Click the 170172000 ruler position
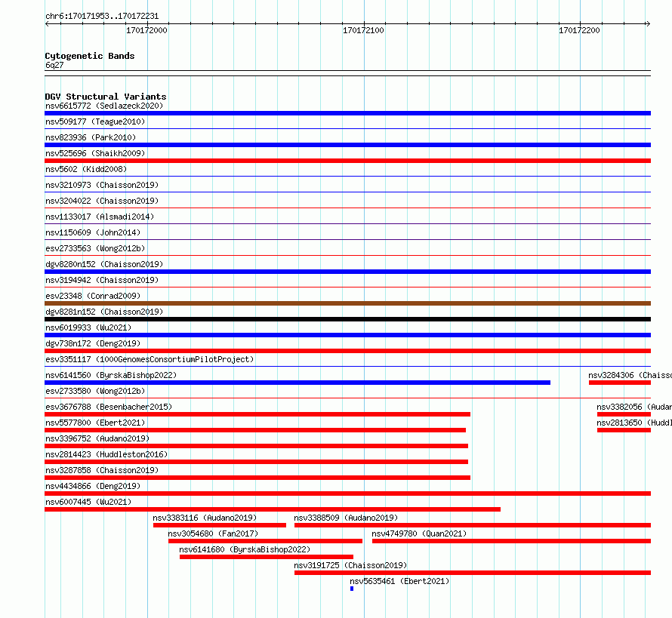The image size is (672, 618). (146, 30)
